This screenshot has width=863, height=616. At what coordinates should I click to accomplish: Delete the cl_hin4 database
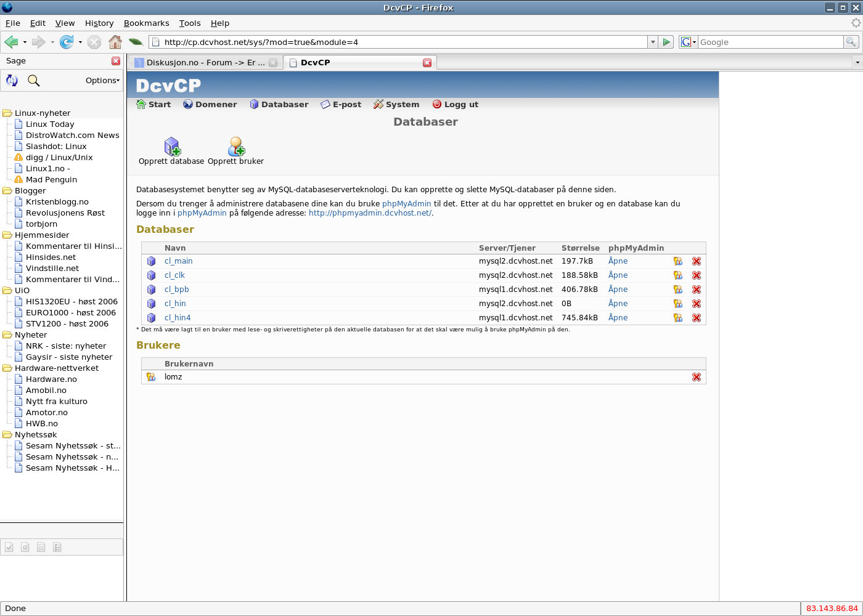point(697,318)
